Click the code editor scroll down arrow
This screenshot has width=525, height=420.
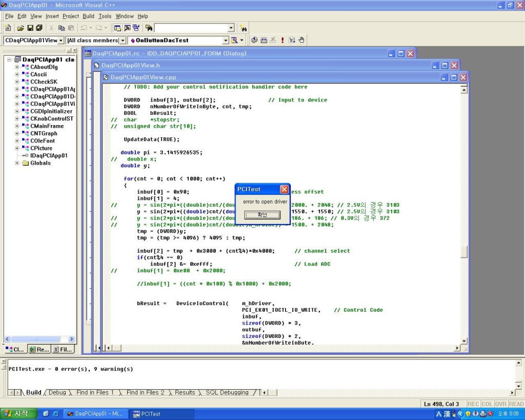463,341
